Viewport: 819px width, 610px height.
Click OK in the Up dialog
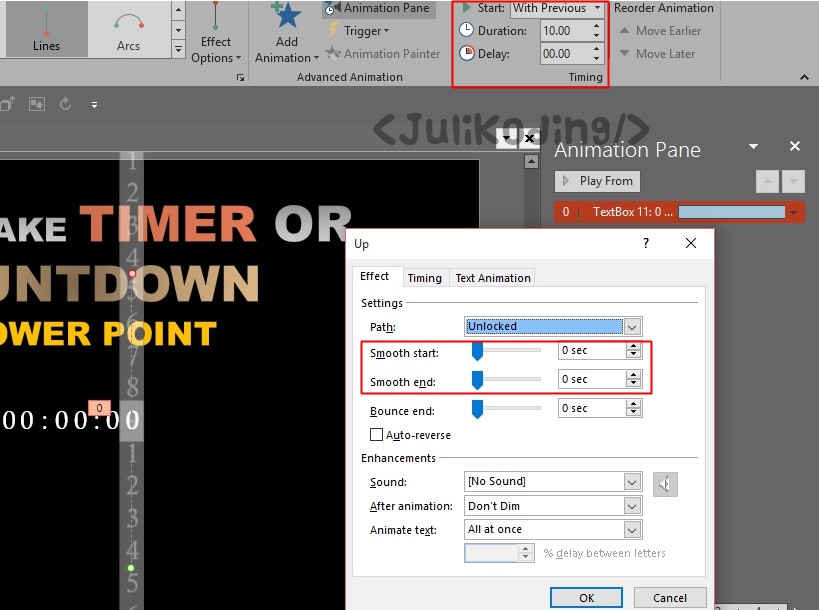tap(586, 598)
